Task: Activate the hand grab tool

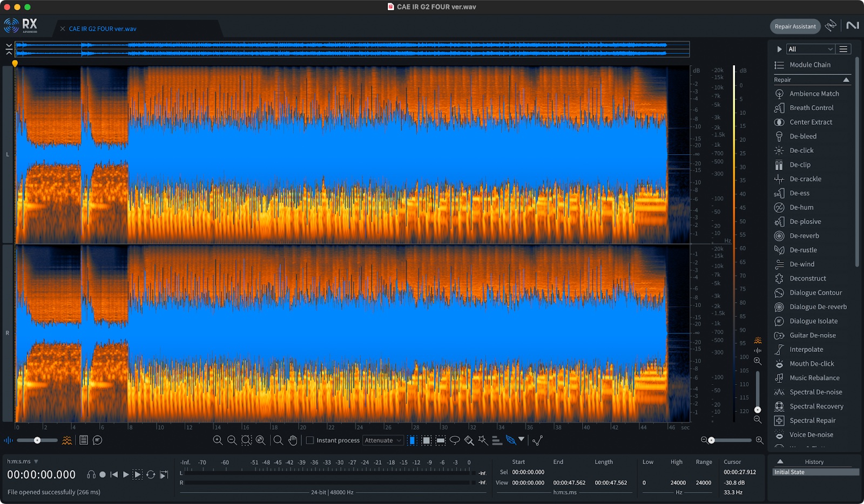Action: click(293, 440)
